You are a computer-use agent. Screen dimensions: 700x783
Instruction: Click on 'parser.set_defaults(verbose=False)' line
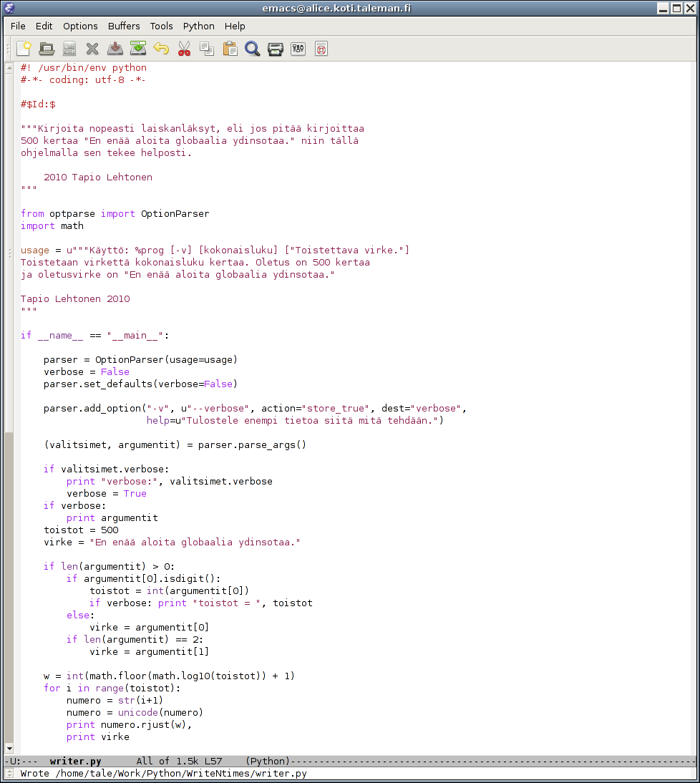pos(140,384)
